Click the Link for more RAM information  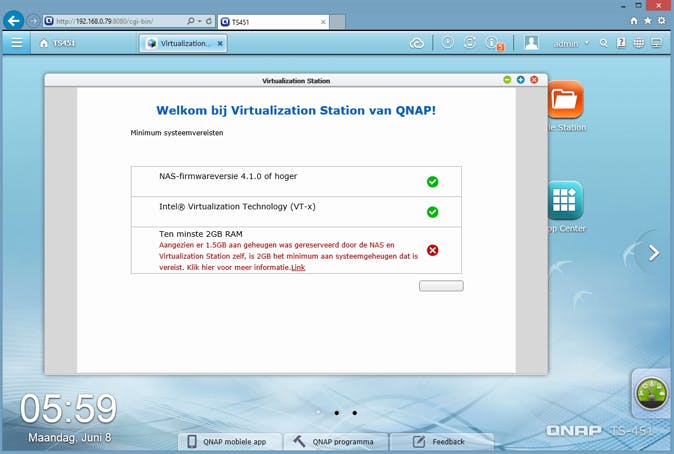coord(298,267)
